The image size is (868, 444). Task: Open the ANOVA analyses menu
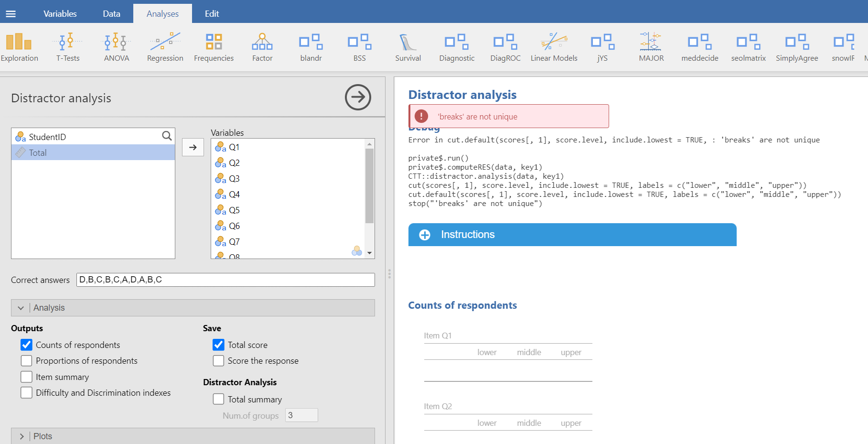[x=117, y=47]
